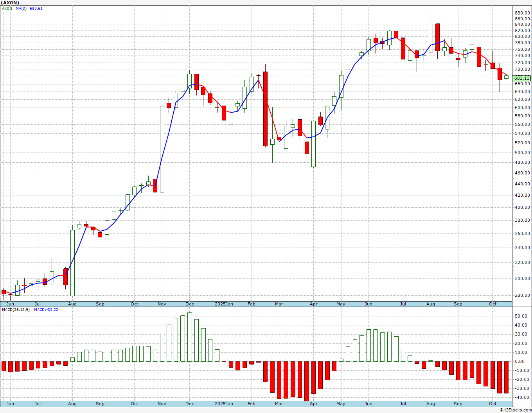The image size is (532, 413).
Task: Click the 600.00 price axis label
Action: pos(522,108)
